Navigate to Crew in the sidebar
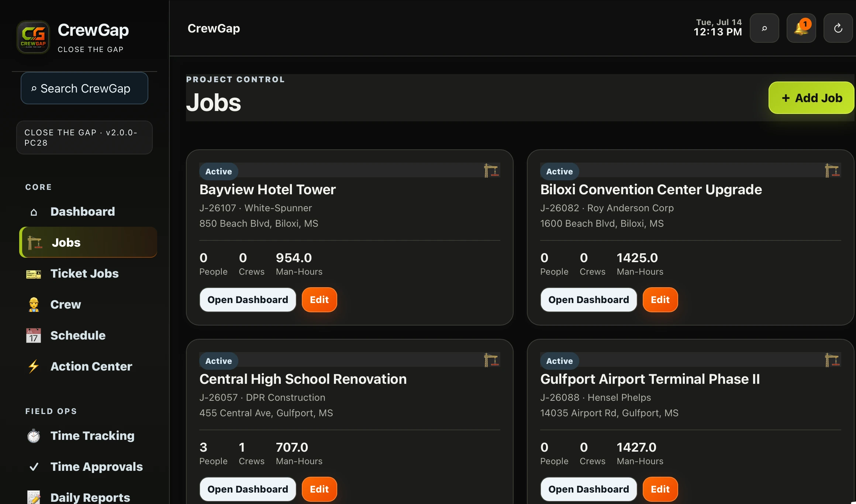 pyautogui.click(x=88, y=305)
